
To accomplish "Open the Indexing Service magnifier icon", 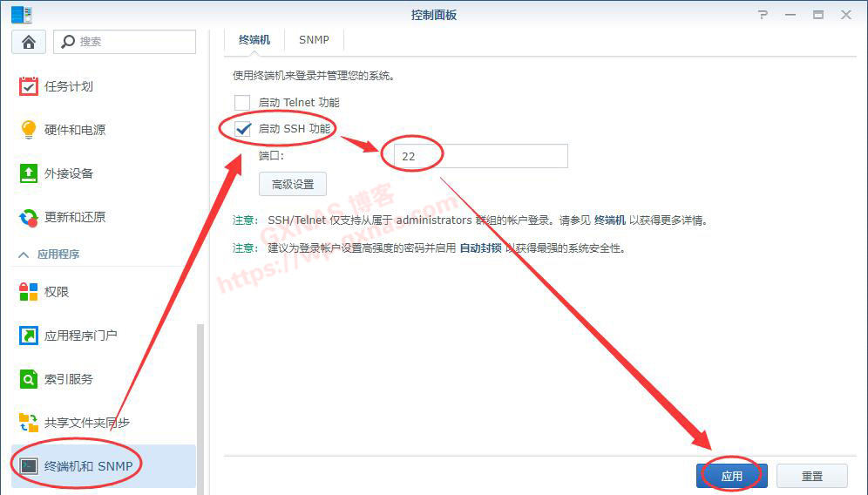I will 28,379.
